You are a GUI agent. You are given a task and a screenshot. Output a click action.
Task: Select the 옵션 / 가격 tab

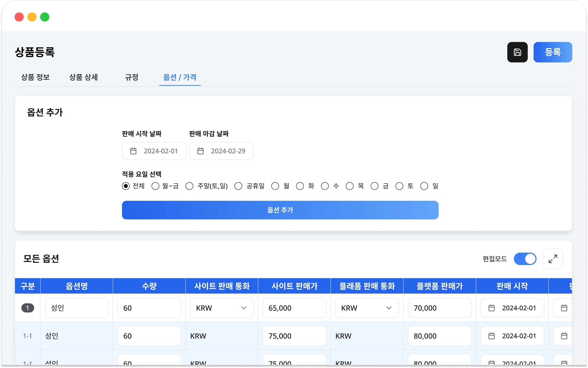click(x=180, y=77)
